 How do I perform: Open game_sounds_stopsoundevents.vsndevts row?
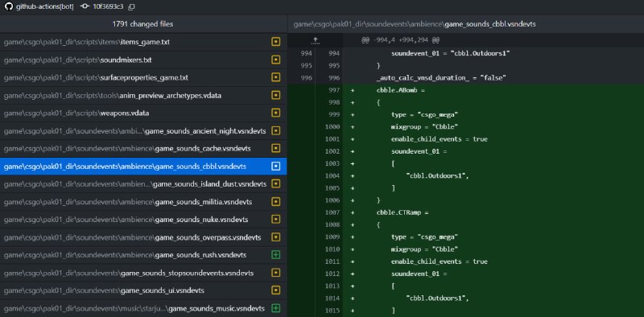tap(143, 273)
